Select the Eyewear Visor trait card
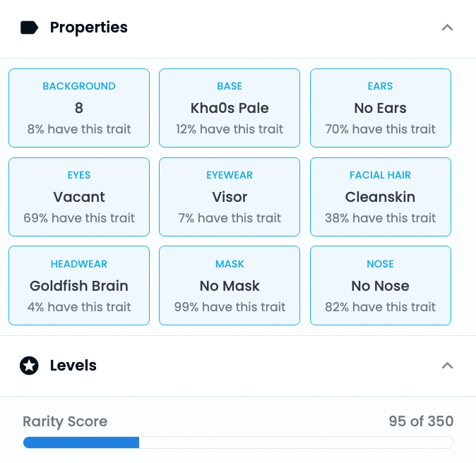Image resolution: width=476 pixels, height=463 pixels. click(230, 197)
